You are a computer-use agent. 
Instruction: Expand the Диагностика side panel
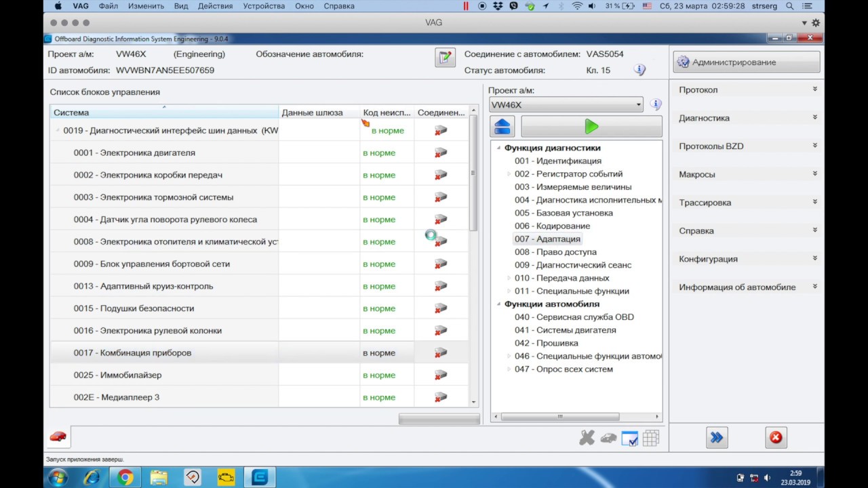(747, 118)
